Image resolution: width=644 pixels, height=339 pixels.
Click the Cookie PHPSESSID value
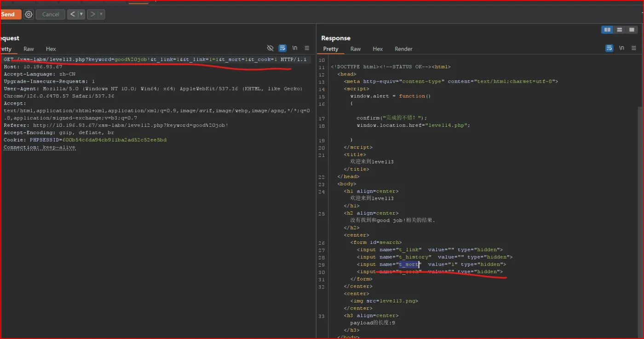pos(115,140)
